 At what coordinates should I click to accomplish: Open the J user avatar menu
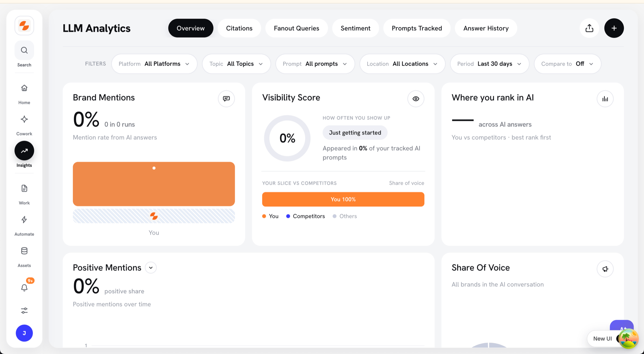click(24, 333)
